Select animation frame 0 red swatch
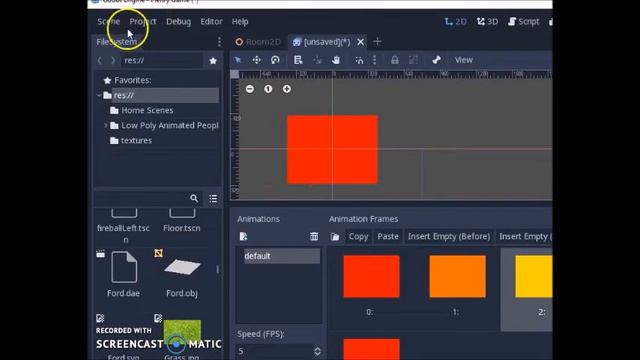This screenshot has width=640, height=360. point(371,276)
